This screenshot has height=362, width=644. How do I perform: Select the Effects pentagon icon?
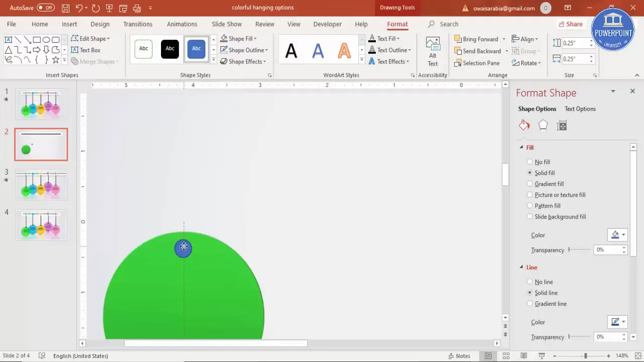click(x=543, y=126)
